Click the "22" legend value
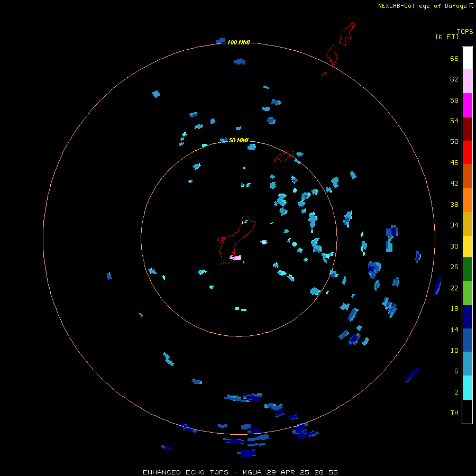 454,288
